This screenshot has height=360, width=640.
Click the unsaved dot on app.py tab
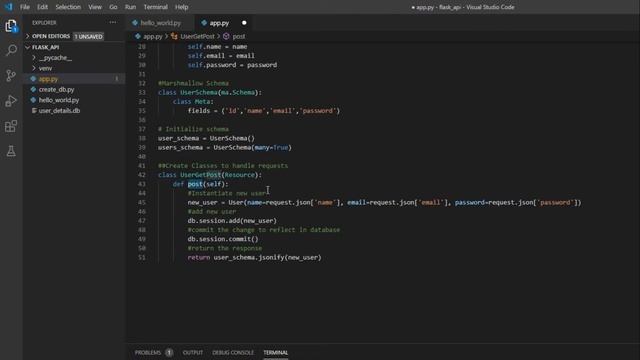pyautogui.click(x=244, y=23)
